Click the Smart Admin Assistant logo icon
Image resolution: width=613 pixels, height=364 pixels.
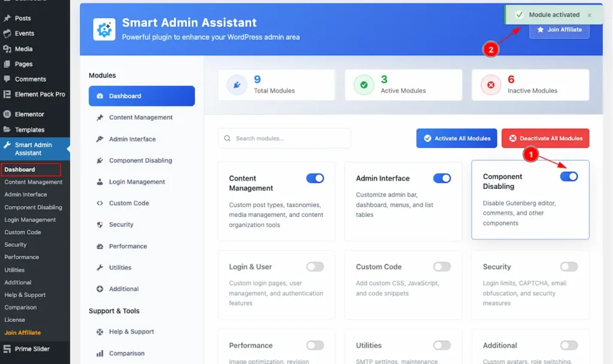click(x=104, y=29)
